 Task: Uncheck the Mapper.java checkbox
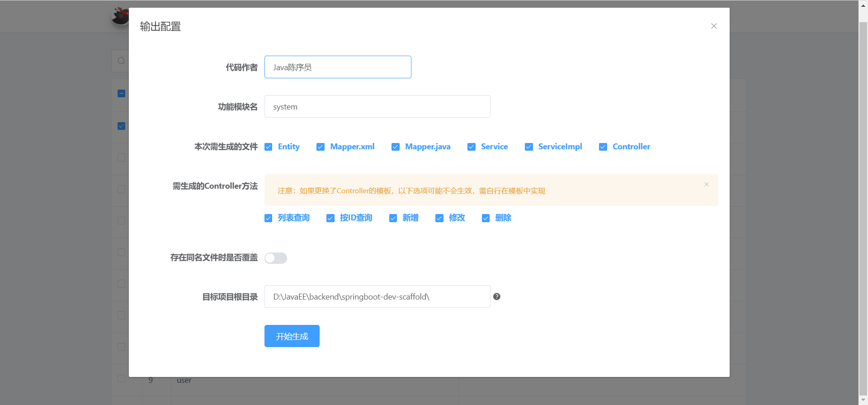pos(396,147)
